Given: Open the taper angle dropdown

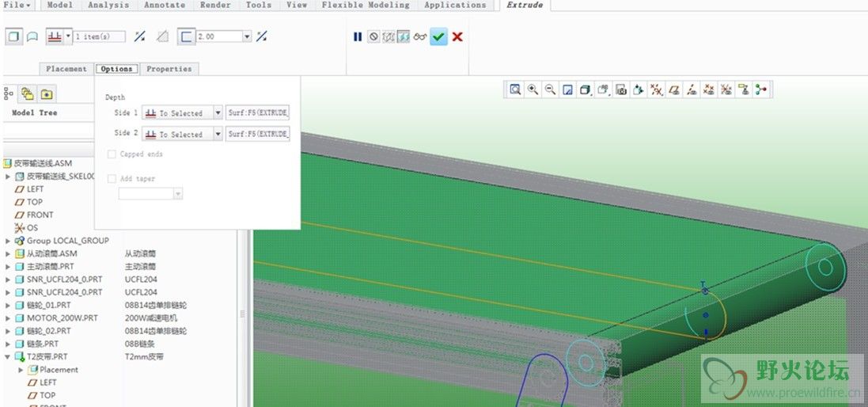Looking at the screenshot, I should 178,194.
